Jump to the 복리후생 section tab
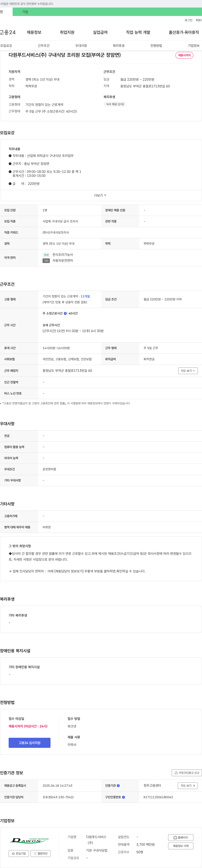The image size is (202, 868). 118,46
